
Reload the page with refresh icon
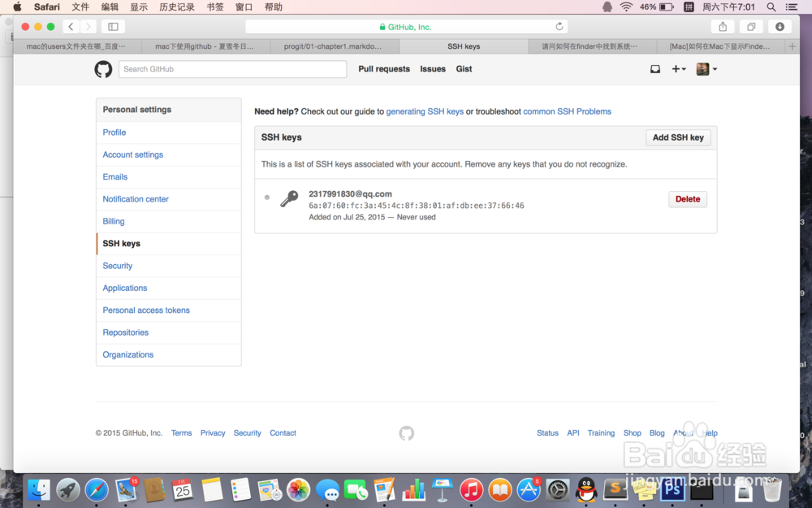(x=559, y=27)
